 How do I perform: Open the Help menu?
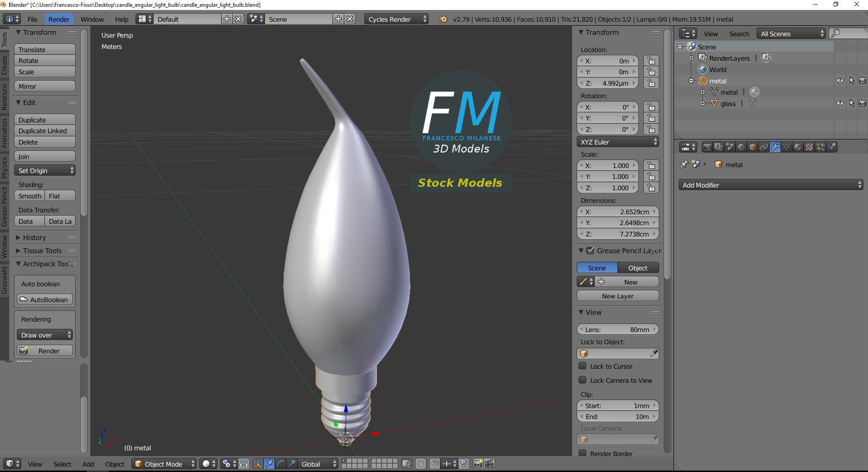[121, 19]
